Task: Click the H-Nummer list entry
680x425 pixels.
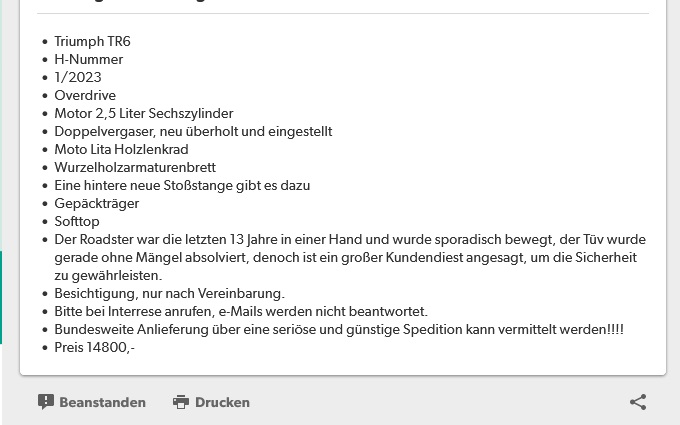Action: point(88,59)
